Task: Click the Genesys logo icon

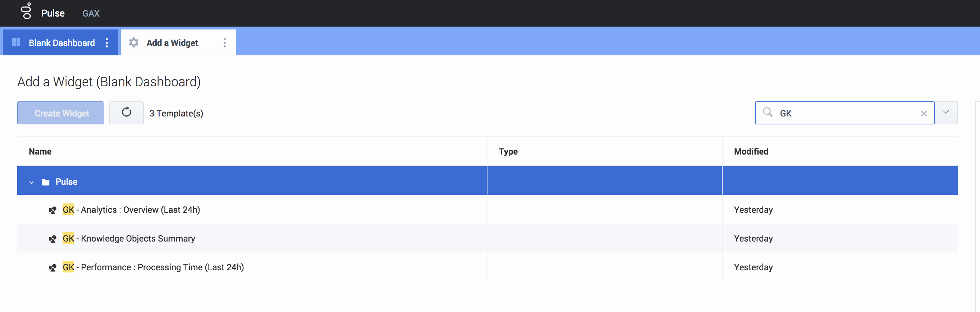Action: 26,11
